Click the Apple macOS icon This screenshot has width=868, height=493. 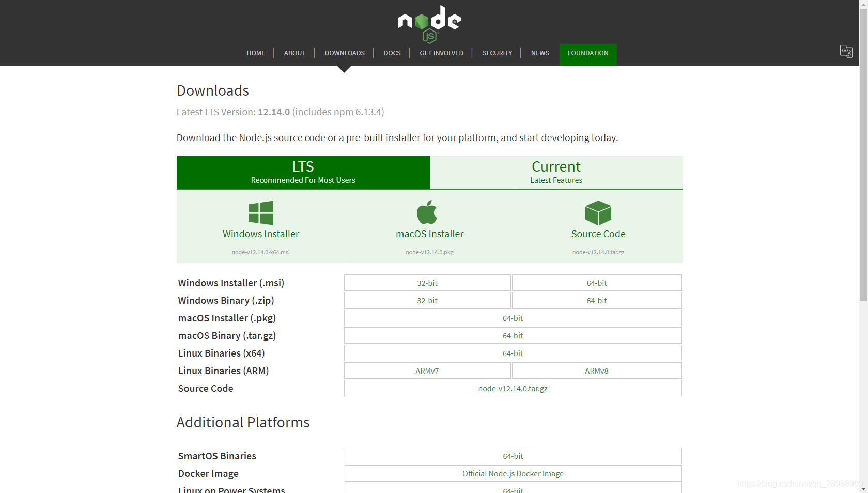coord(427,212)
